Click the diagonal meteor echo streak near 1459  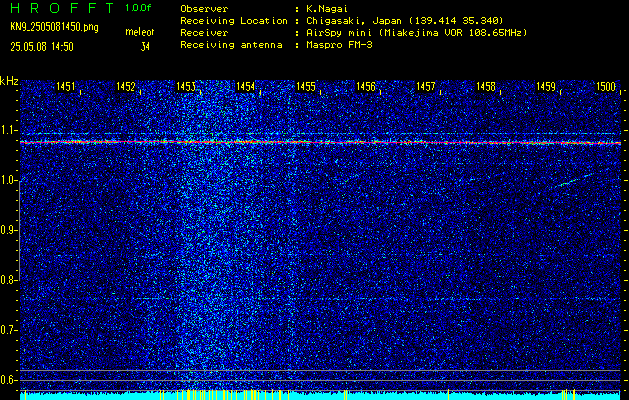(x=574, y=180)
